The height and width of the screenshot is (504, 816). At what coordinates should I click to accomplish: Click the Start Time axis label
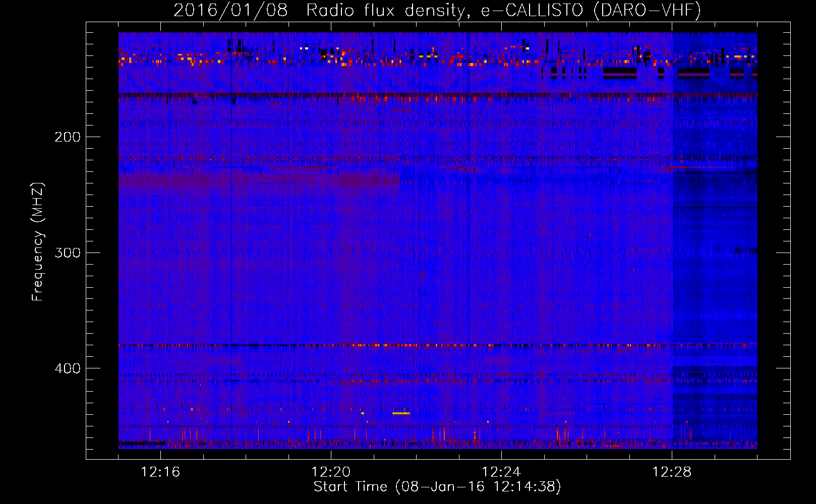(437, 486)
